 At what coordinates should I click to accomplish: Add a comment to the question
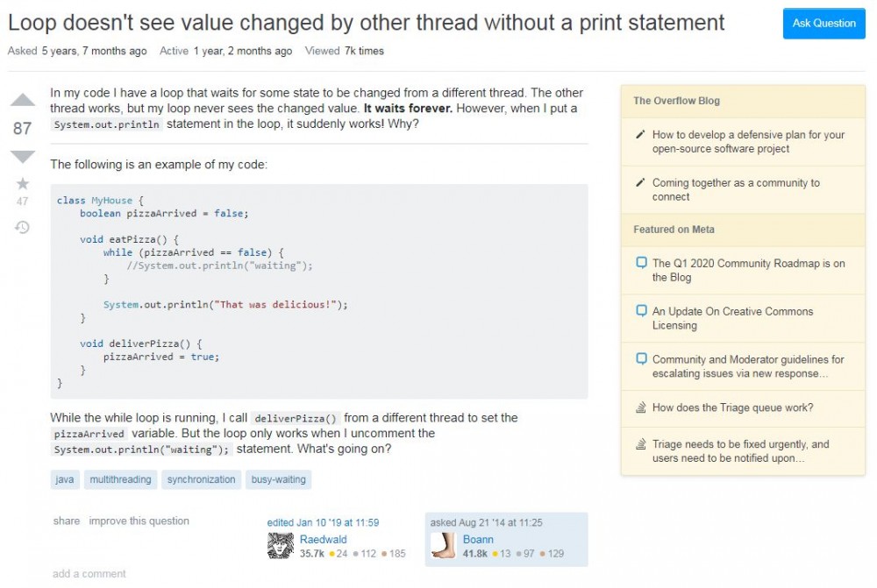click(89, 574)
